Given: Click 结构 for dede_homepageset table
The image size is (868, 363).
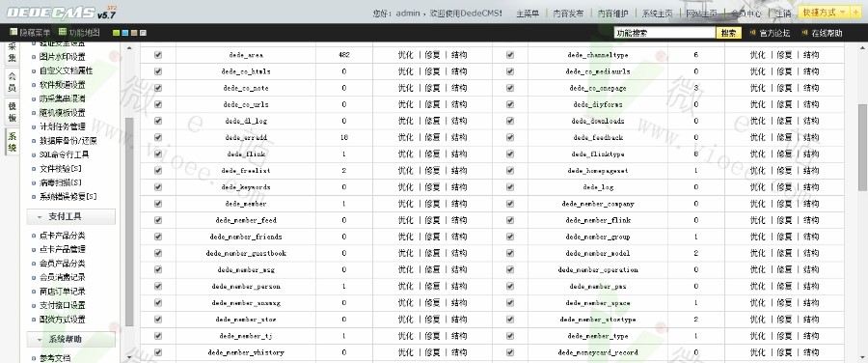Looking at the screenshot, I should tap(811, 171).
